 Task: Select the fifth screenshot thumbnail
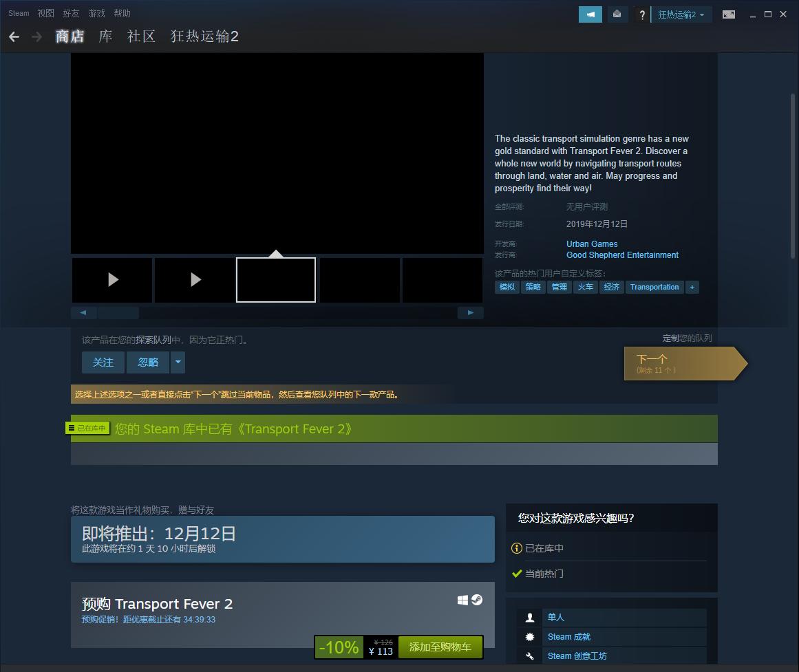[443, 280]
